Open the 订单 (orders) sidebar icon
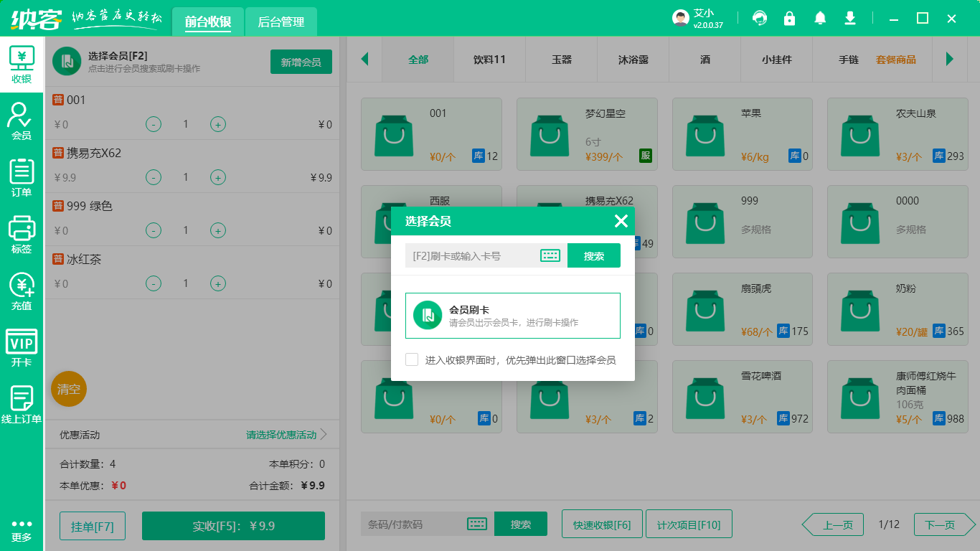 click(22, 177)
